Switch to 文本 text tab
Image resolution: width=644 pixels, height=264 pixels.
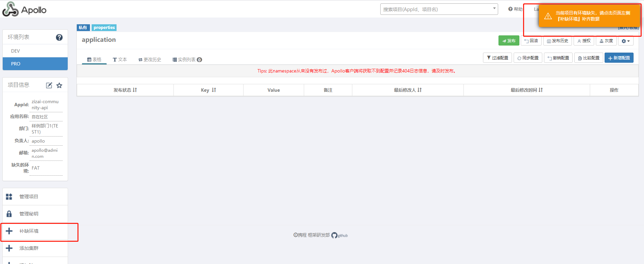[x=120, y=60]
